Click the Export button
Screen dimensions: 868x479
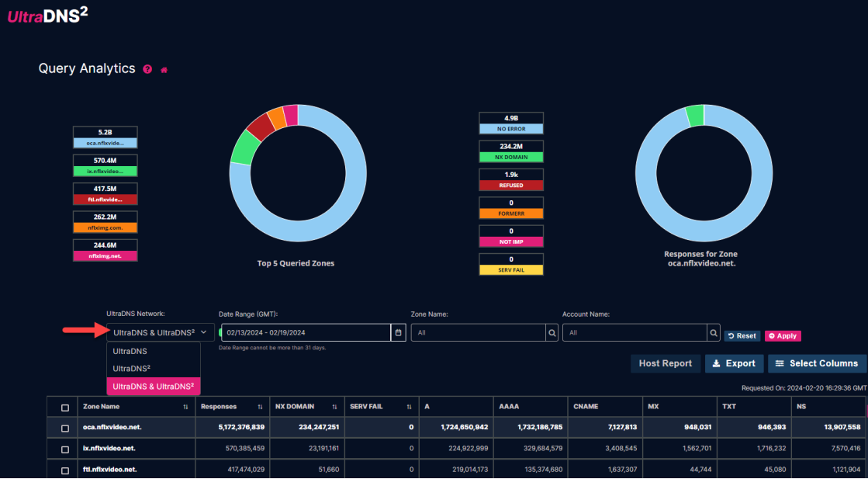[734, 363]
